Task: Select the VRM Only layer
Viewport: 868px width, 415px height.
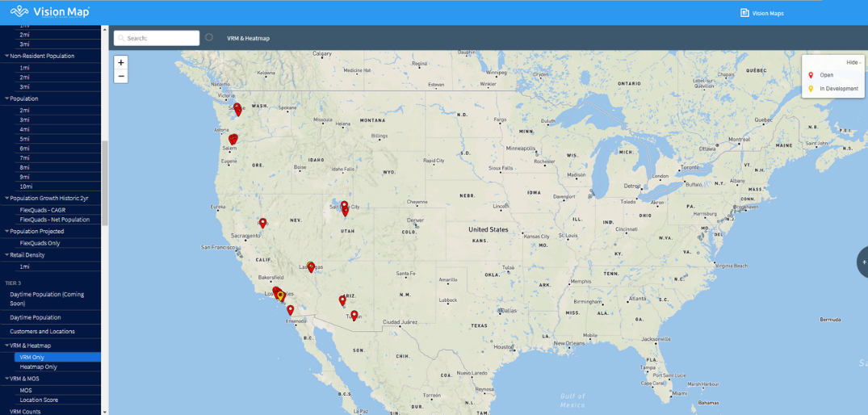Action: 32,357
